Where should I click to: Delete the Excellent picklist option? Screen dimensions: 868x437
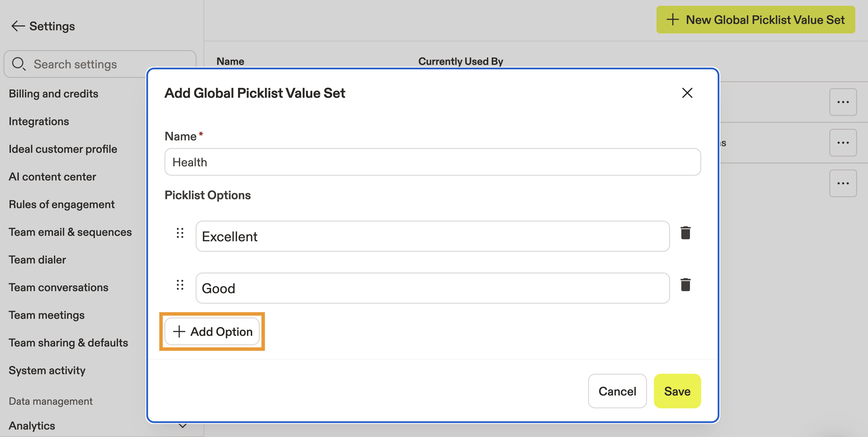pyautogui.click(x=685, y=233)
